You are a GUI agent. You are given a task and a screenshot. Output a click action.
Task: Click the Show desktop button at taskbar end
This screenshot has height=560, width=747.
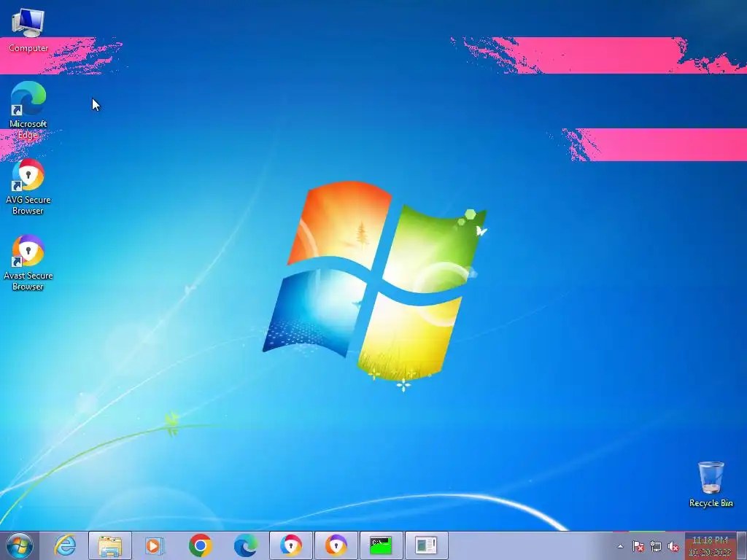(742, 545)
